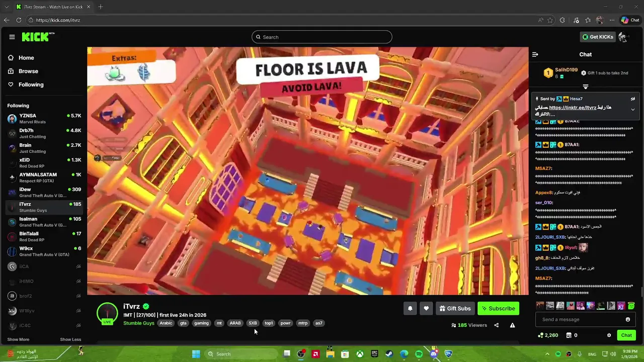Open Edge settings and more menu

click(612, 20)
